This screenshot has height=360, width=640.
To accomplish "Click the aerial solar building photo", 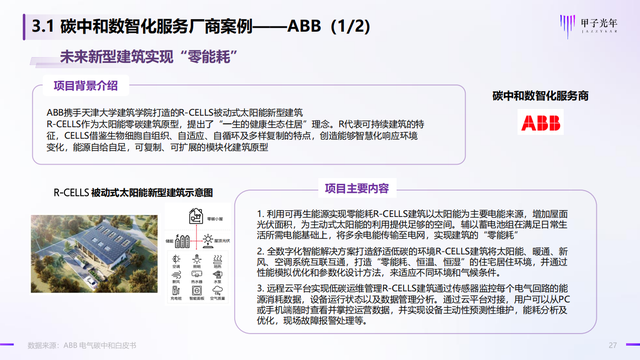I will (x=94, y=254).
